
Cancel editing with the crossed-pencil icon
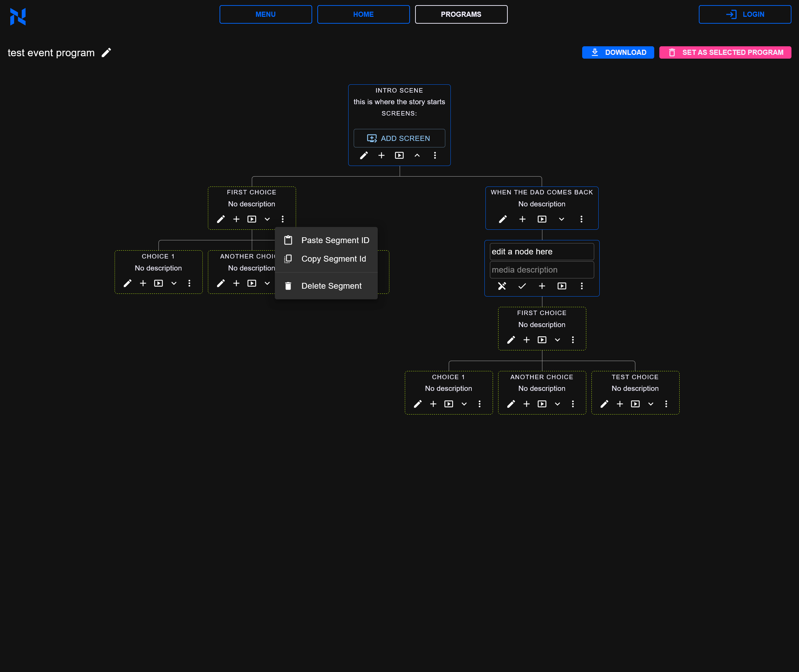(502, 286)
